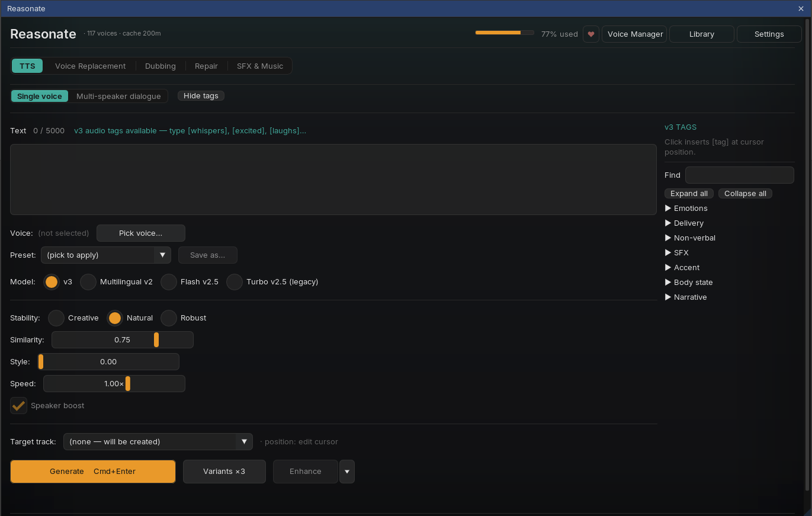812x516 pixels.
Task: Close the Reasonate window
Action: [801, 9]
